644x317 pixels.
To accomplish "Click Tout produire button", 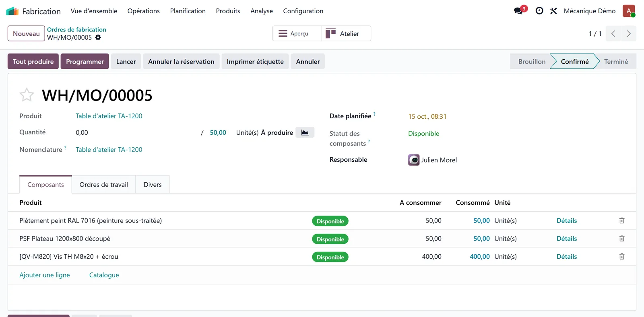I will (33, 62).
